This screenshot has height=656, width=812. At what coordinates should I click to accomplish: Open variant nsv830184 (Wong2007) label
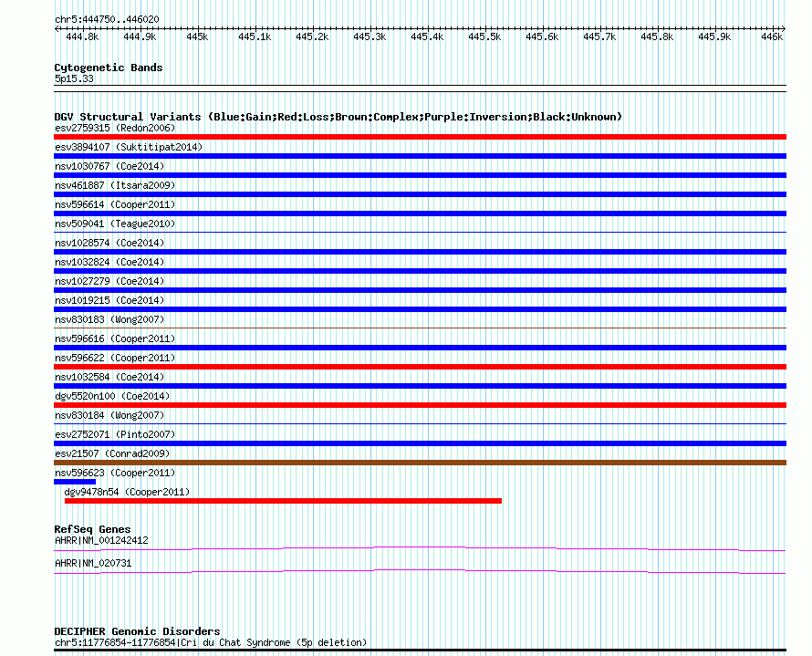coord(109,415)
